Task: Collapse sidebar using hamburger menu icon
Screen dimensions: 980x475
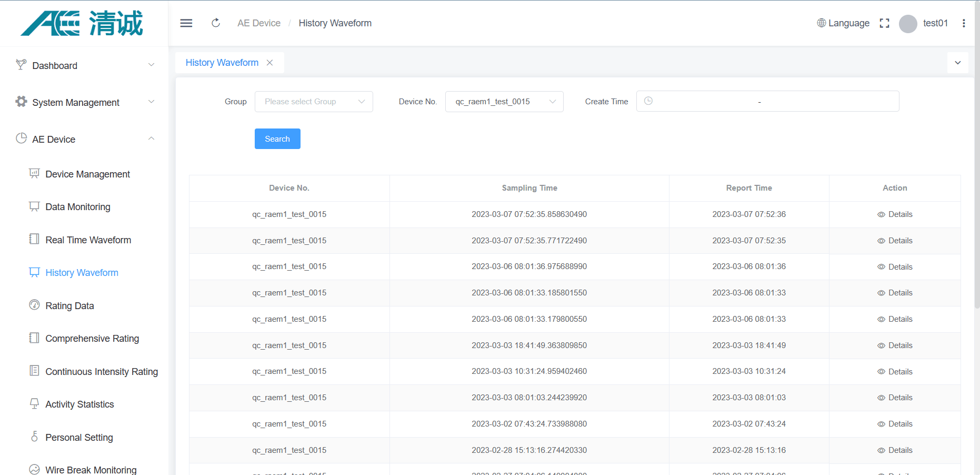Action: (x=186, y=23)
